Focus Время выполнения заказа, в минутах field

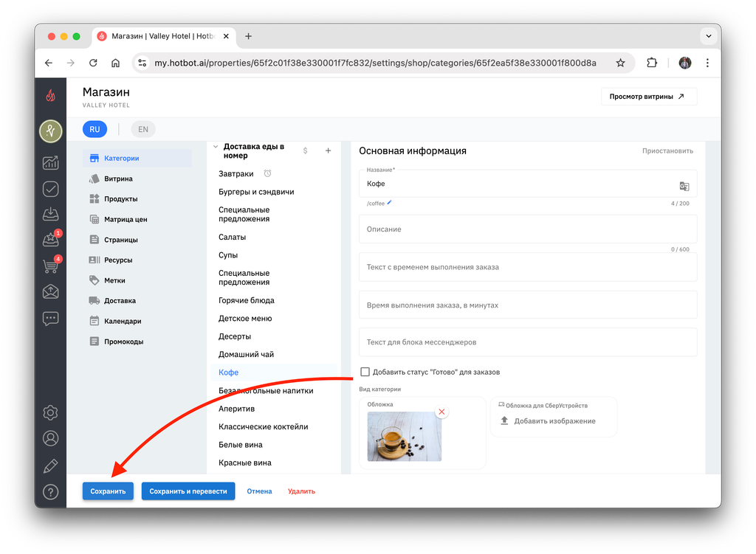[x=528, y=305]
